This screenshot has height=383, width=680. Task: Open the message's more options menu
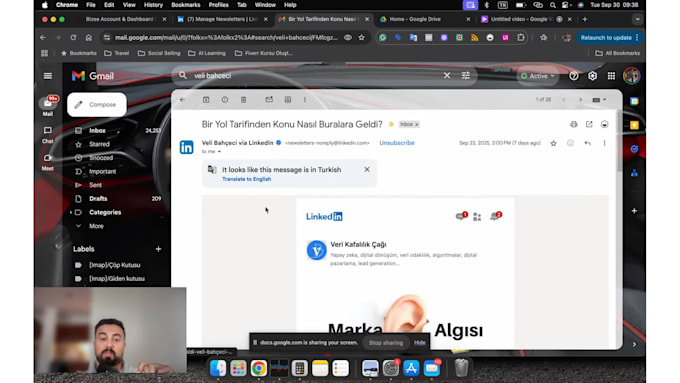604,143
